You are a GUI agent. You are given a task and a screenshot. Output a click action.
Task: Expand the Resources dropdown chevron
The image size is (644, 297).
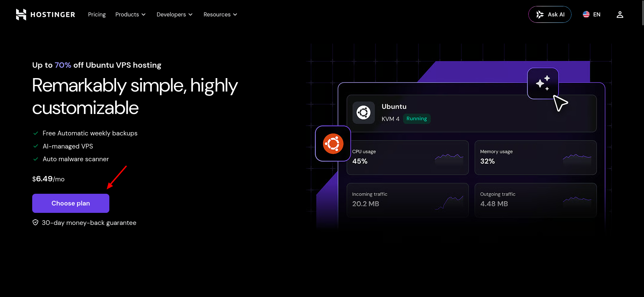(x=235, y=15)
